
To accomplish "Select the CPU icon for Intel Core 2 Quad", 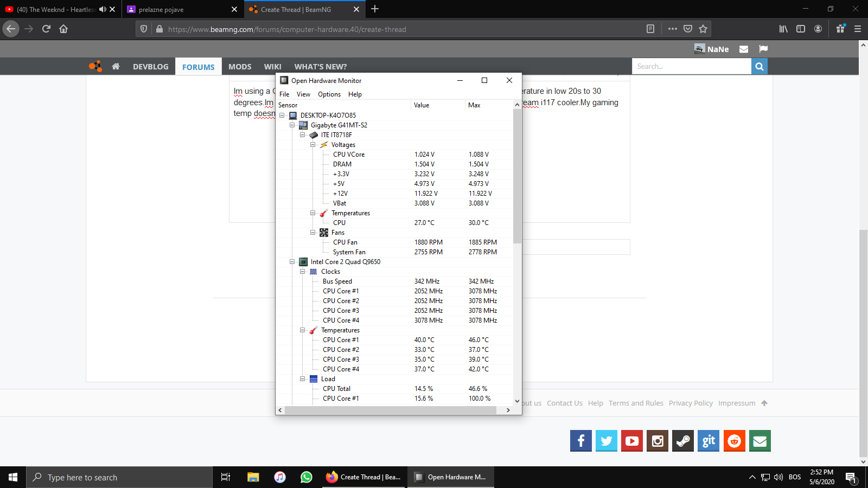I will pyautogui.click(x=303, y=262).
